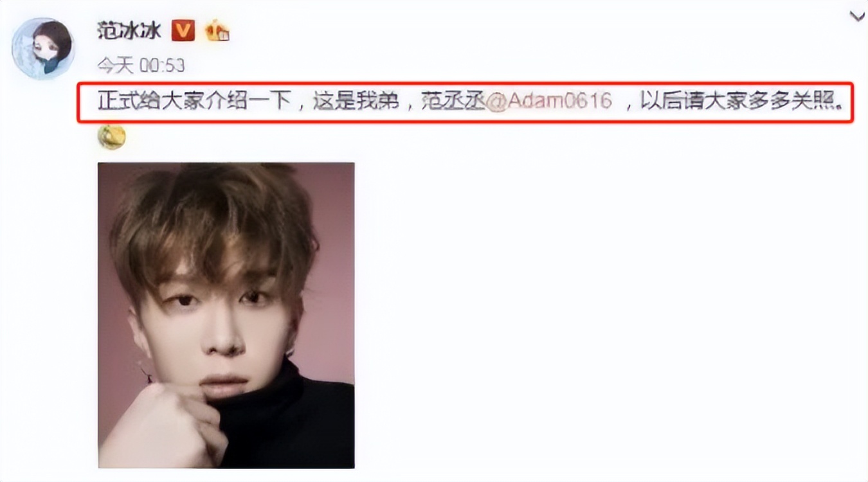Enlarge the attached portrait photo
This screenshot has height=482, width=868.
(226, 315)
